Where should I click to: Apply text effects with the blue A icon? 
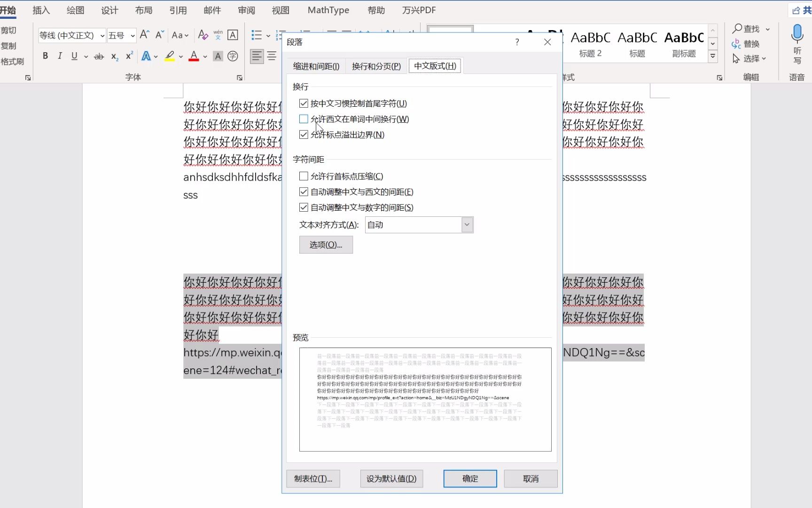(x=146, y=56)
